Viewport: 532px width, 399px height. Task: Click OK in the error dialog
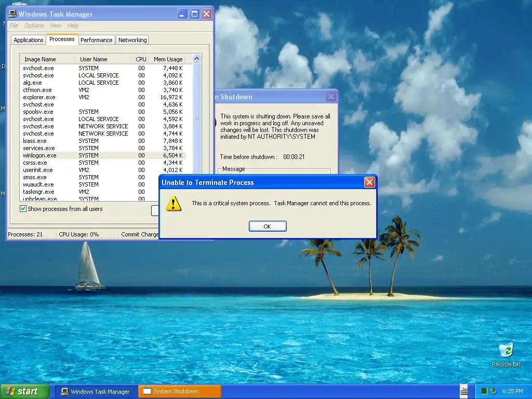coord(268,227)
